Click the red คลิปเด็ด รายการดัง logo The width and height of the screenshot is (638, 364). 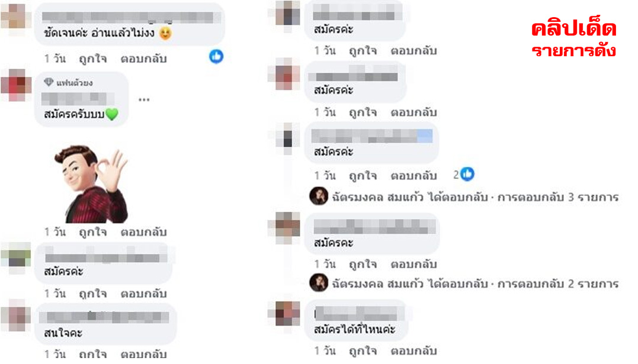(573, 40)
